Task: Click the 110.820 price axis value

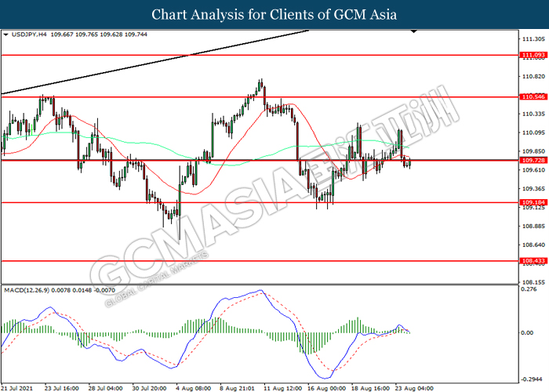Action: tap(533, 76)
